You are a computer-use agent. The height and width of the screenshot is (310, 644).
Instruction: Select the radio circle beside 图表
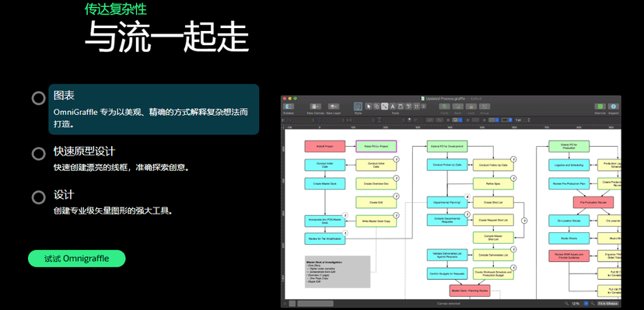click(x=39, y=98)
